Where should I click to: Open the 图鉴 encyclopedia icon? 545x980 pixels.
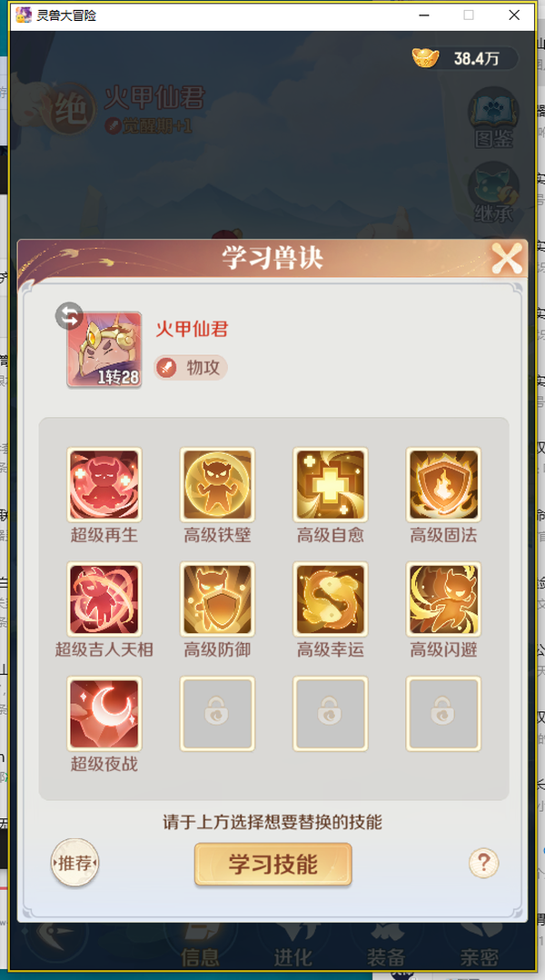click(494, 117)
